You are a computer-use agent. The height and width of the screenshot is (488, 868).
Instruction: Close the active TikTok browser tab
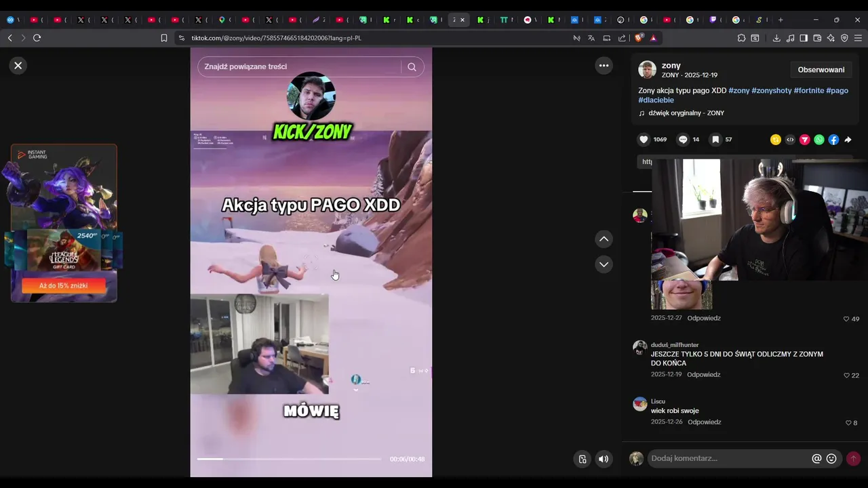pos(462,20)
